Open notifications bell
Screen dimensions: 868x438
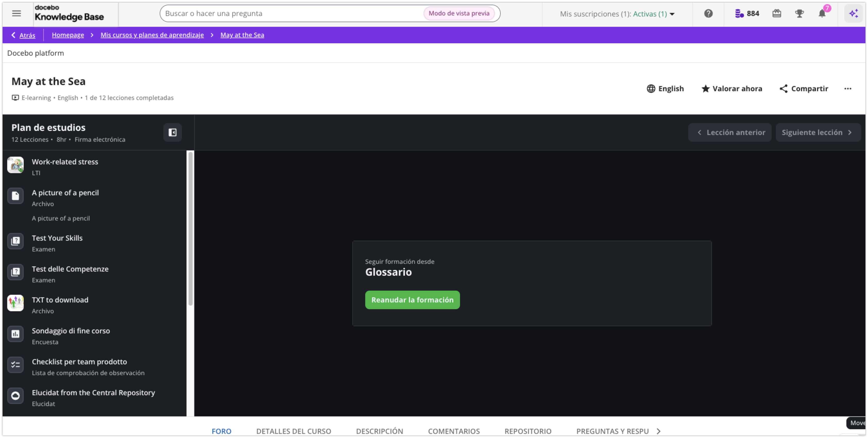coord(822,13)
